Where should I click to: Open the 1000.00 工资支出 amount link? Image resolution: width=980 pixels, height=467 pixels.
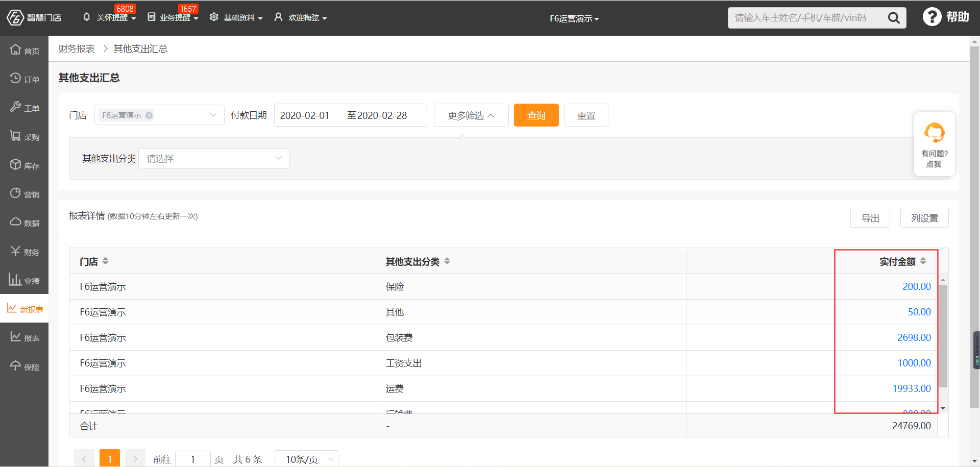click(x=914, y=363)
